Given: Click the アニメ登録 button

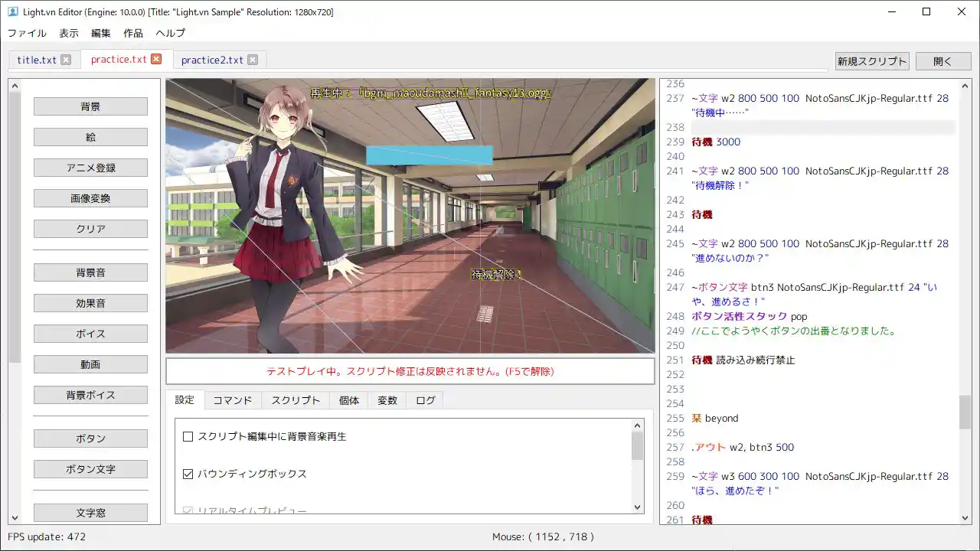Looking at the screenshot, I should click(x=90, y=168).
